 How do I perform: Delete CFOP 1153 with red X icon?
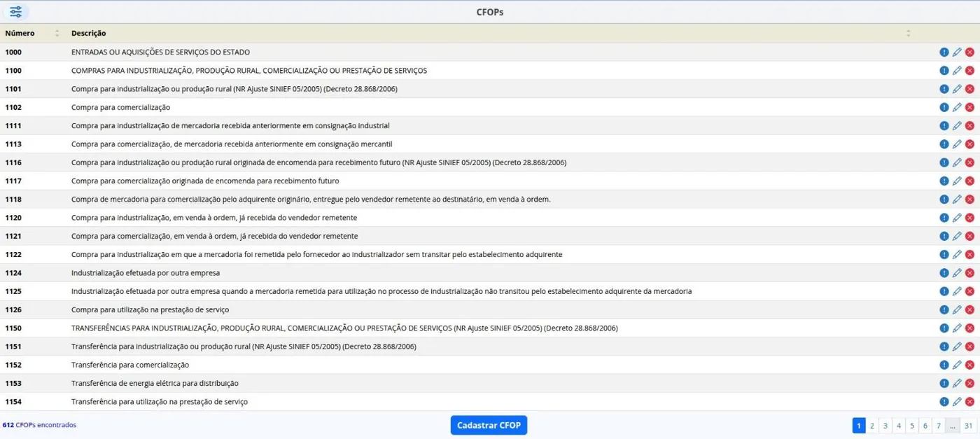tap(969, 384)
